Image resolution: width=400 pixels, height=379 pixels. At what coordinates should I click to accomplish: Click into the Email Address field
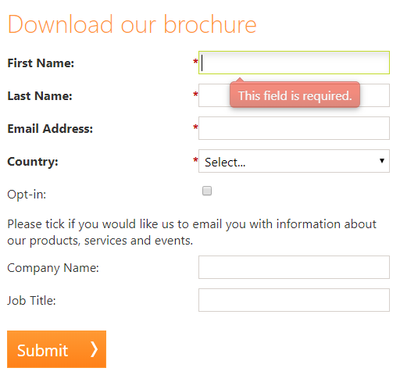pos(294,128)
